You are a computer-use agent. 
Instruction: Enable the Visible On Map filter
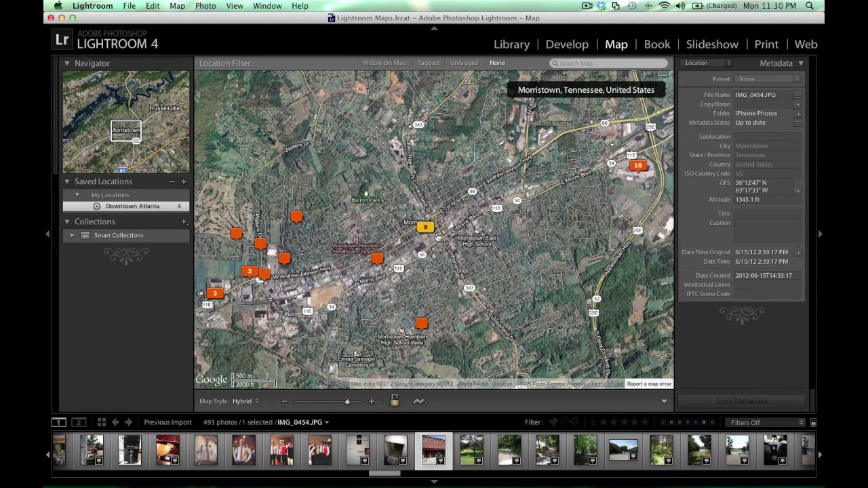click(x=384, y=63)
